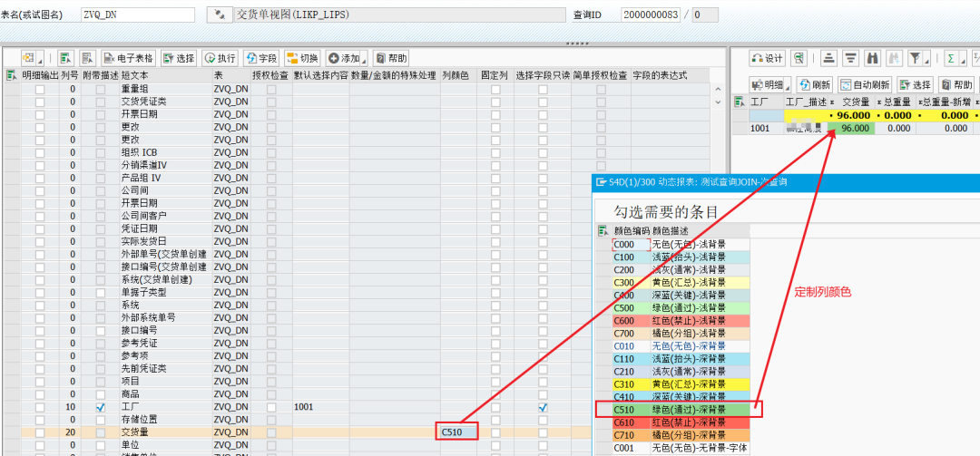
Task: Check 授权检查 checkbox for 工厂 row
Action: [x=271, y=407]
